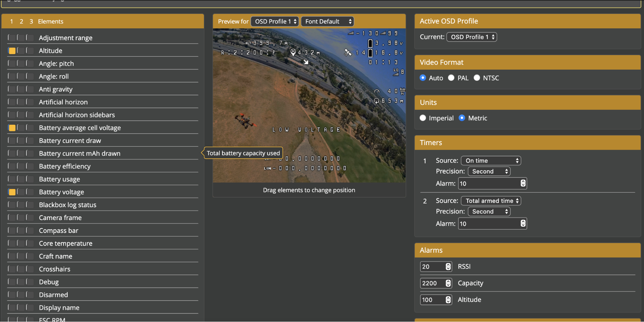Click the speedometer icon beside 40 km/h
The height and width of the screenshot is (322, 644).
point(377,91)
